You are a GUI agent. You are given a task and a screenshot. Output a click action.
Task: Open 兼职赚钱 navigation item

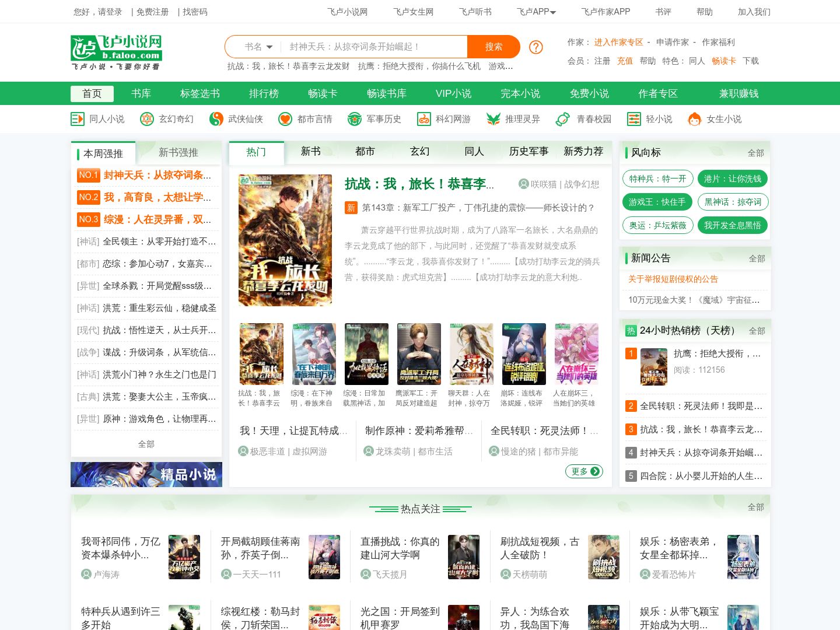(739, 94)
